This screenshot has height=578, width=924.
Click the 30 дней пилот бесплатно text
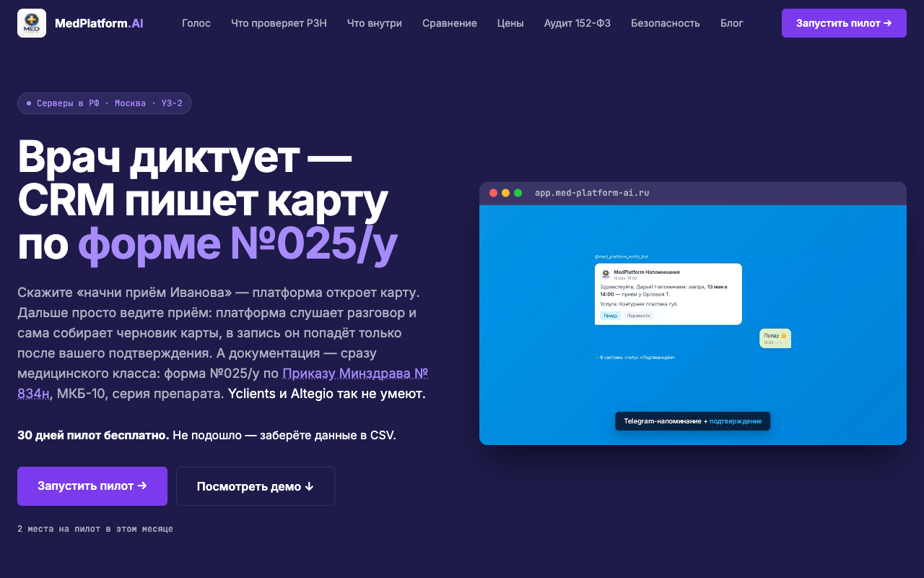coord(93,436)
